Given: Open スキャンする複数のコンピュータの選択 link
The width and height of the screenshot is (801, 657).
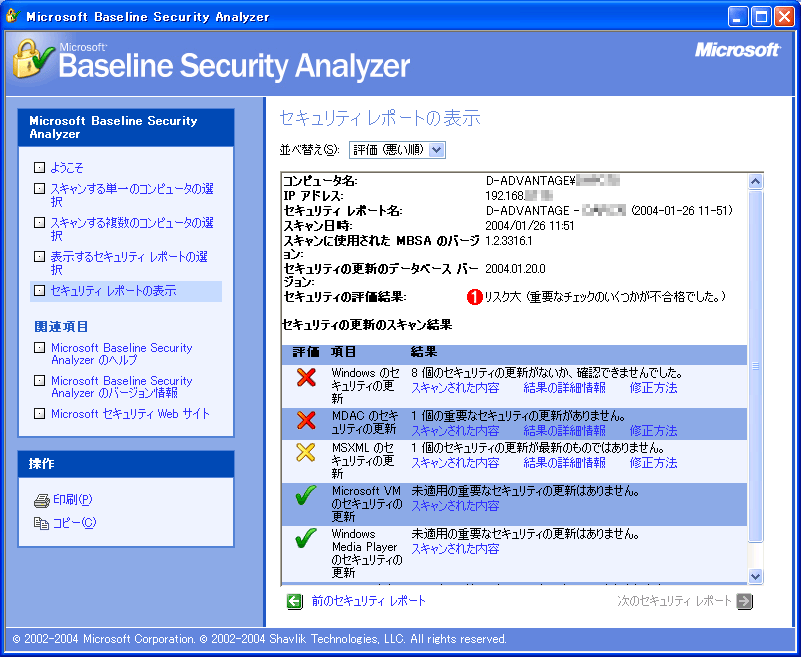Looking at the screenshot, I should pyautogui.click(x=131, y=229).
